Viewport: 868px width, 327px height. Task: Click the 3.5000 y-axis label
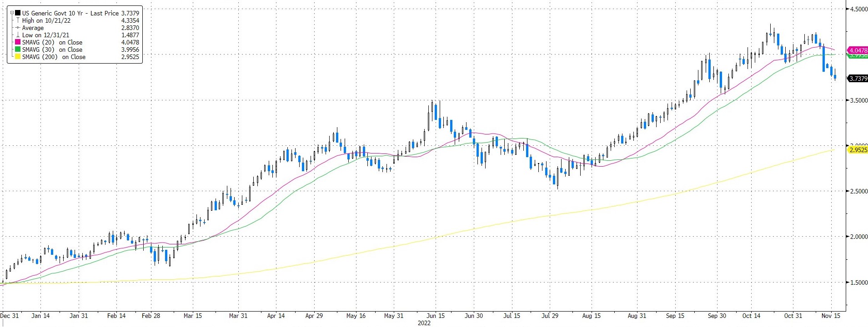tap(858, 100)
